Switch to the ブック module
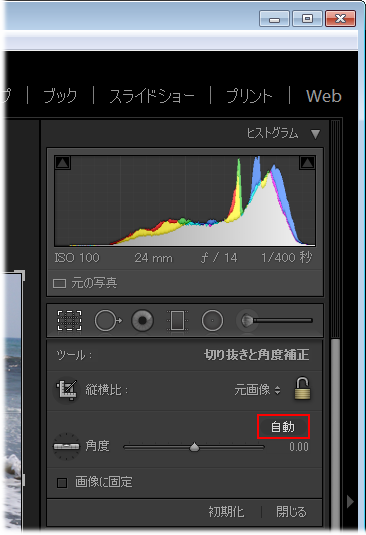 60,96
